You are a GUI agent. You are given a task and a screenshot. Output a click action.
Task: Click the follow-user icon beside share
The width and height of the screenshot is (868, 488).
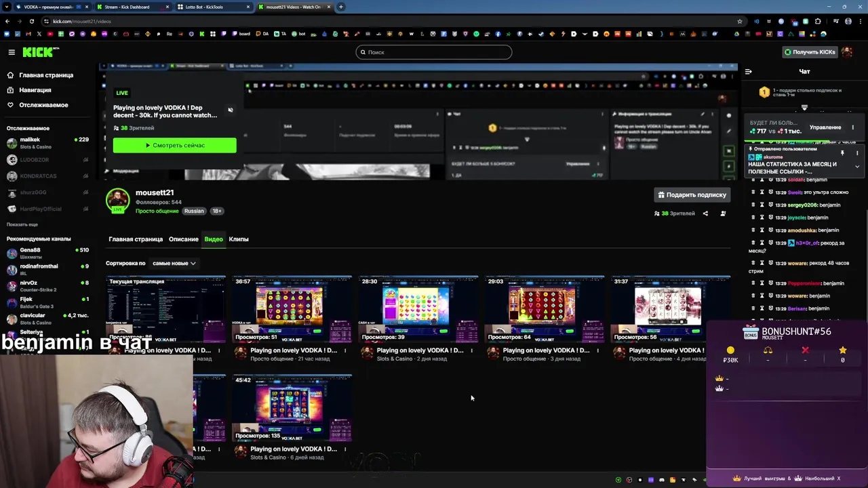click(723, 213)
